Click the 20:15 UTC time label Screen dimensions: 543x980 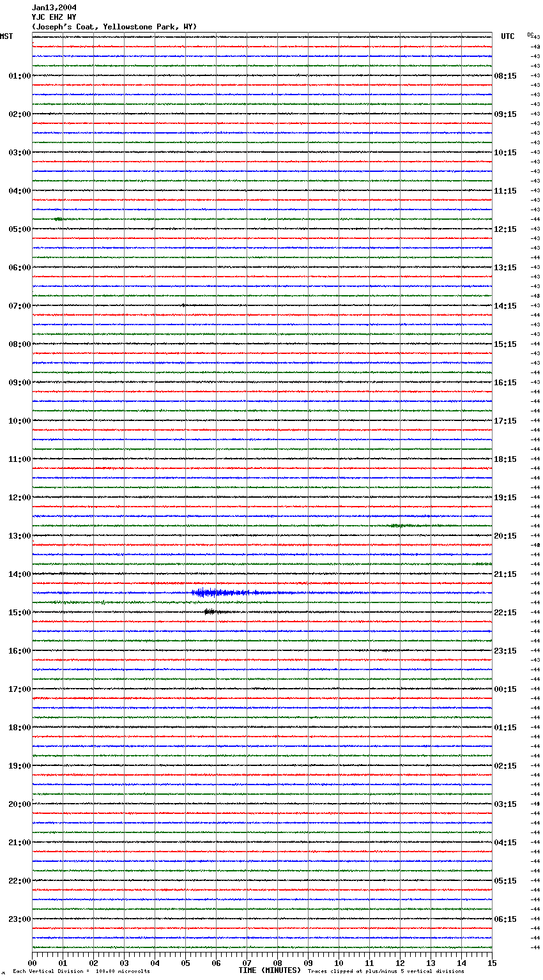pyautogui.click(x=505, y=536)
